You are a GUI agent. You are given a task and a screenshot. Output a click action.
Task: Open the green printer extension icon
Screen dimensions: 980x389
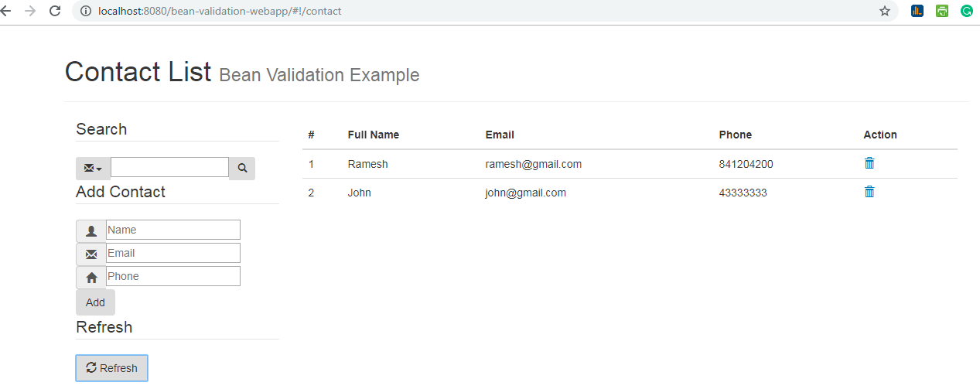point(942,11)
